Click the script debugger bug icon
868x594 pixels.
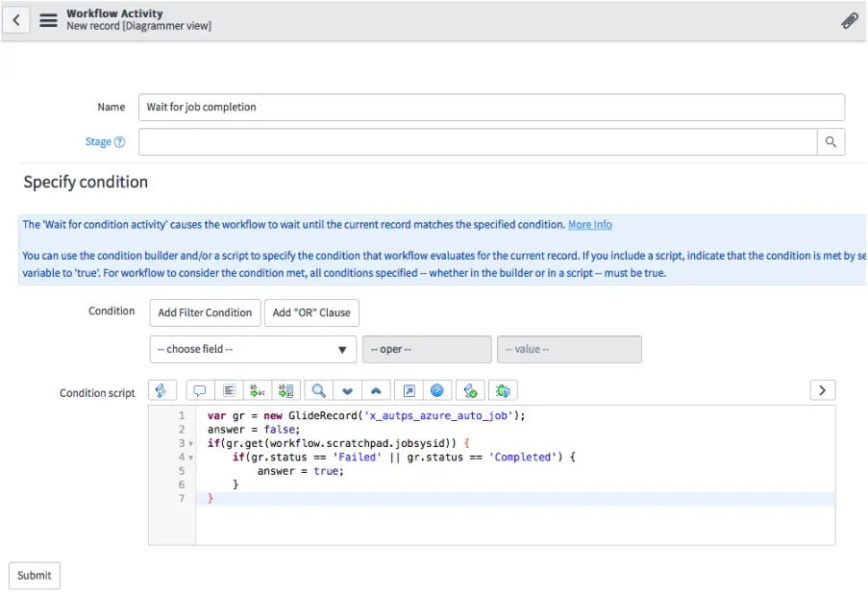pyautogui.click(x=503, y=390)
